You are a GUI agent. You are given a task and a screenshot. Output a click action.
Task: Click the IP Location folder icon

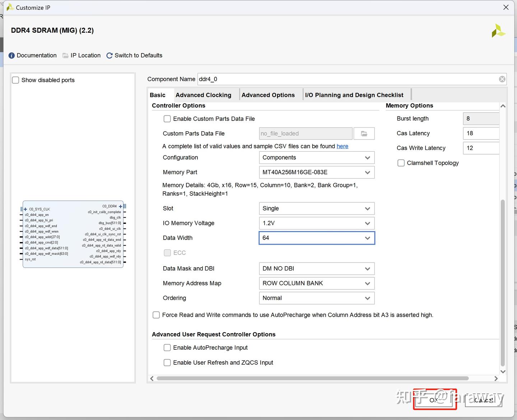(x=65, y=56)
